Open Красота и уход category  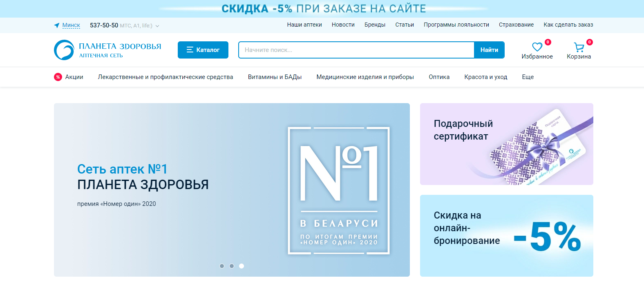[485, 77]
